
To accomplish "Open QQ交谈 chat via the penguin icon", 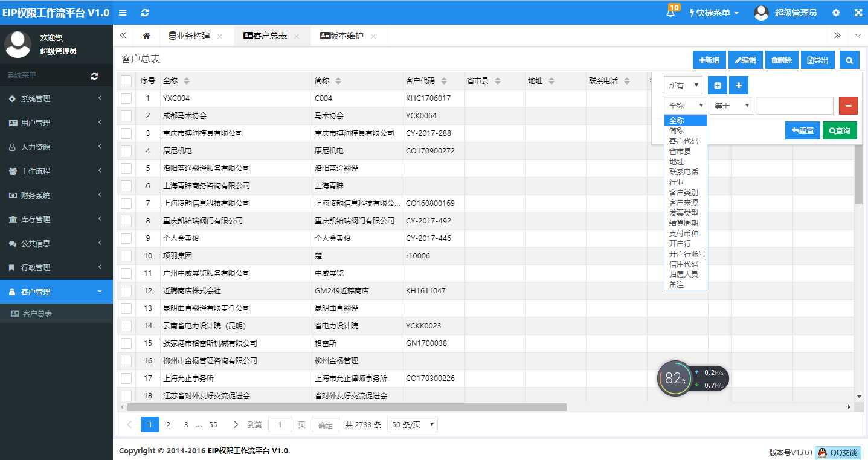I will coord(823,453).
